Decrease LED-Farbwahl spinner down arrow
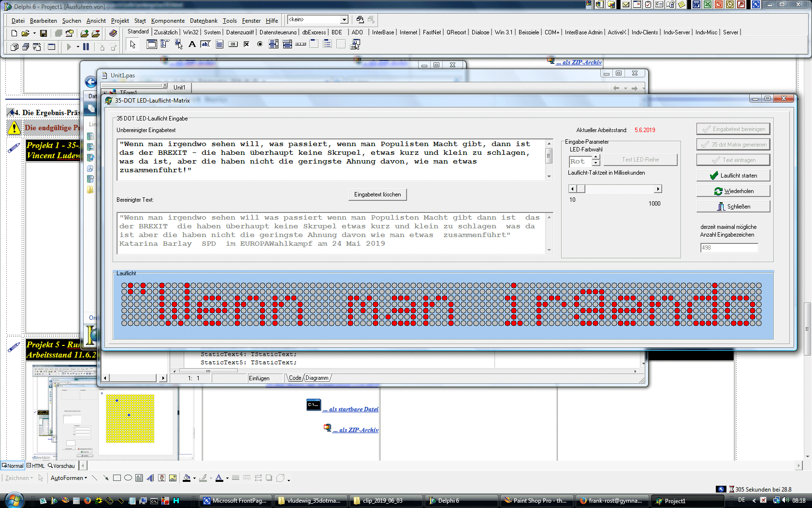Image resolution: width=812 pixels, height=508 pixels. [x=596, y=163]
